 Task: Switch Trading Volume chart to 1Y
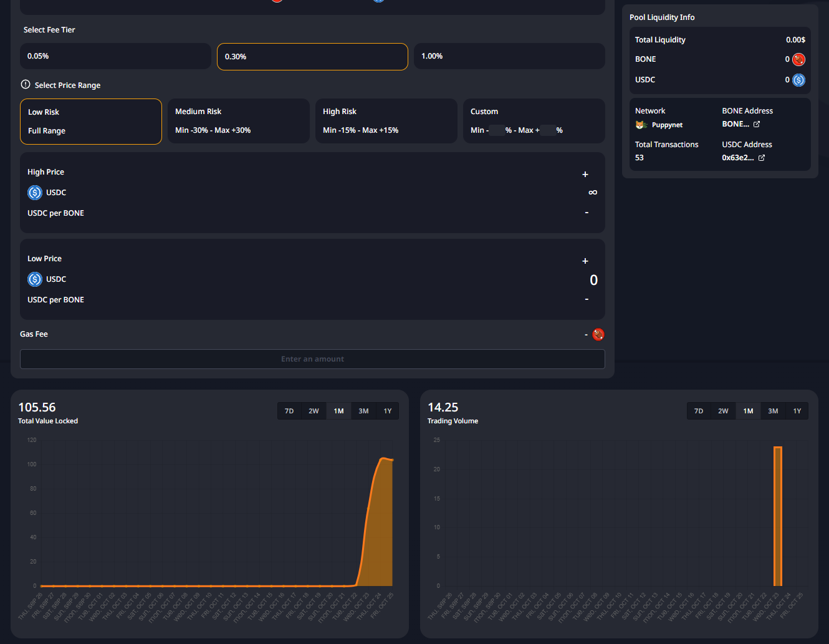tap(797, 411)
